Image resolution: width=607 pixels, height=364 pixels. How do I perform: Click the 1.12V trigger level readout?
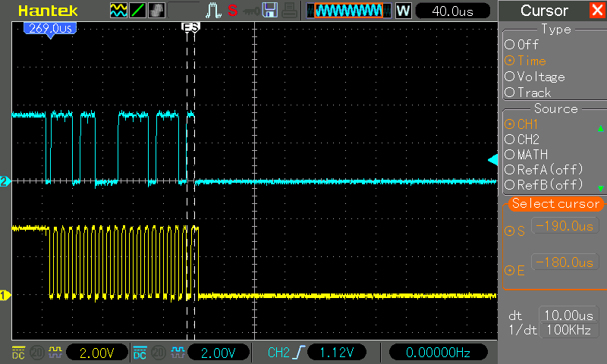tap(337, 353)
